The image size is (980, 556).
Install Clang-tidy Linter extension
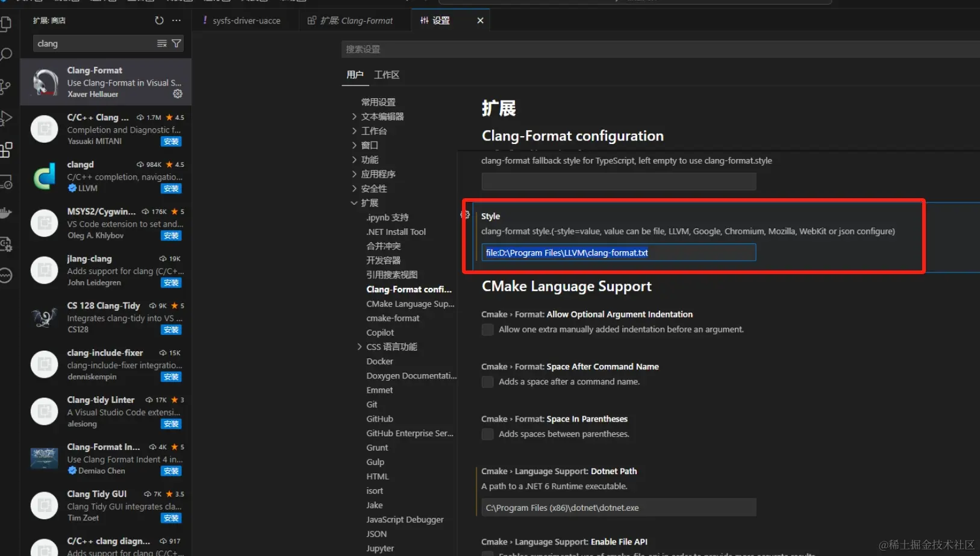pos(171,424)
